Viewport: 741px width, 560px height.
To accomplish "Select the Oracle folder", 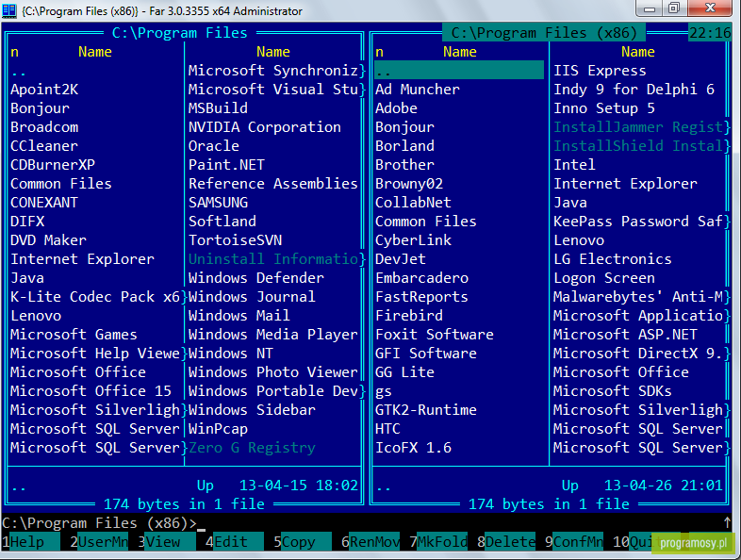I will click(214, 146).
